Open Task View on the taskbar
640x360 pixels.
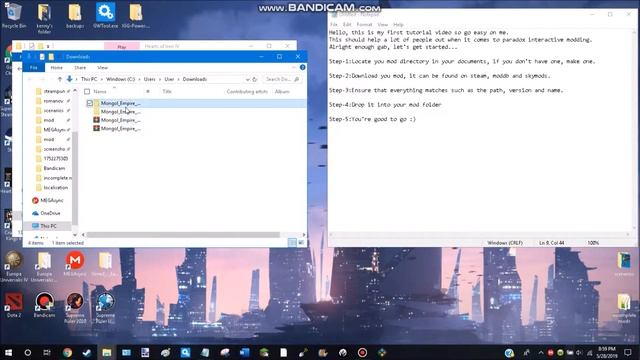(x=47, y=352)
